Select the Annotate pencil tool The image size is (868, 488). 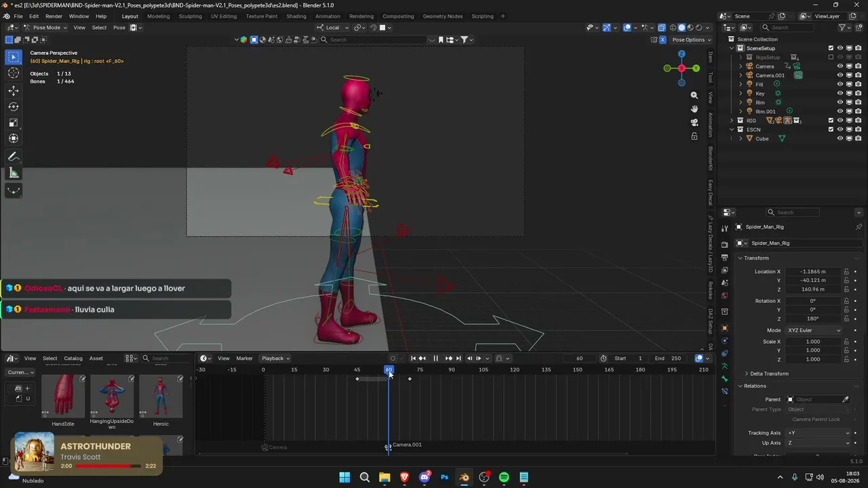pos(14,157)
